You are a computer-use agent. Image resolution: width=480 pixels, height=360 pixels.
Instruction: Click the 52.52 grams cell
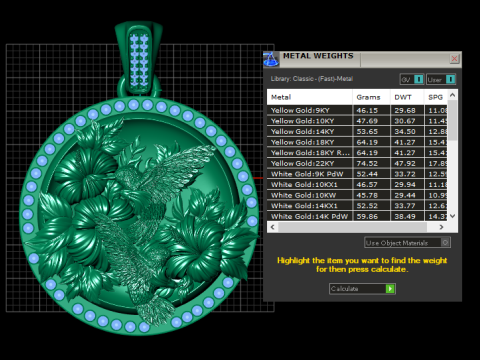point(371,206)
